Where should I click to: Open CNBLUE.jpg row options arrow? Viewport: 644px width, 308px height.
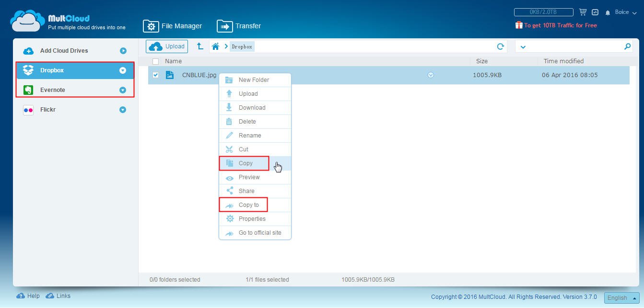pyautogui.click(x=431, y=75)
